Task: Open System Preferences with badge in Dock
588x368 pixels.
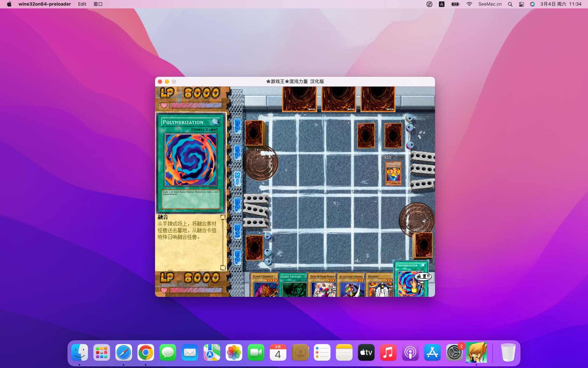Action: pos(454,353)
